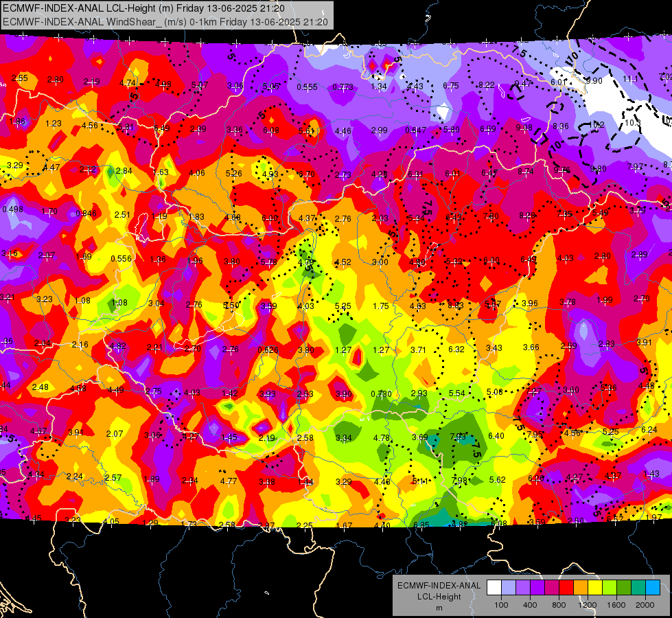Click the wind shear value 7.80

coord(491,216)
